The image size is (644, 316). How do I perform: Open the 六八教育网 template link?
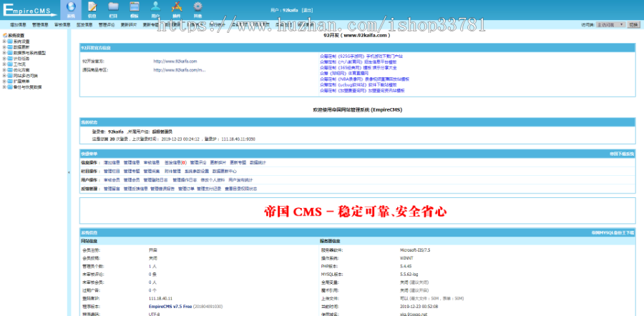(358, 62)
